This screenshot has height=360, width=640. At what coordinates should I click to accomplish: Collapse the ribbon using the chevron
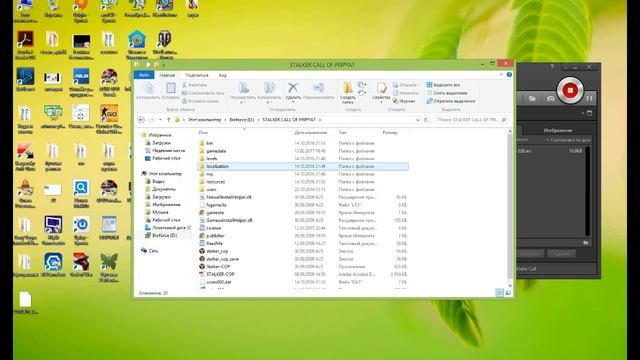501,75
